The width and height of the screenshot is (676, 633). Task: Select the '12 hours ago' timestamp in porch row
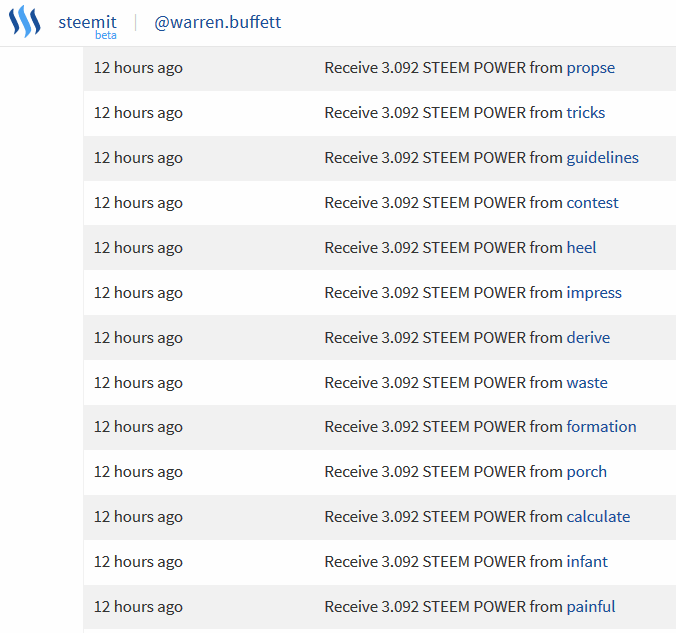click(x=138, y=473)
